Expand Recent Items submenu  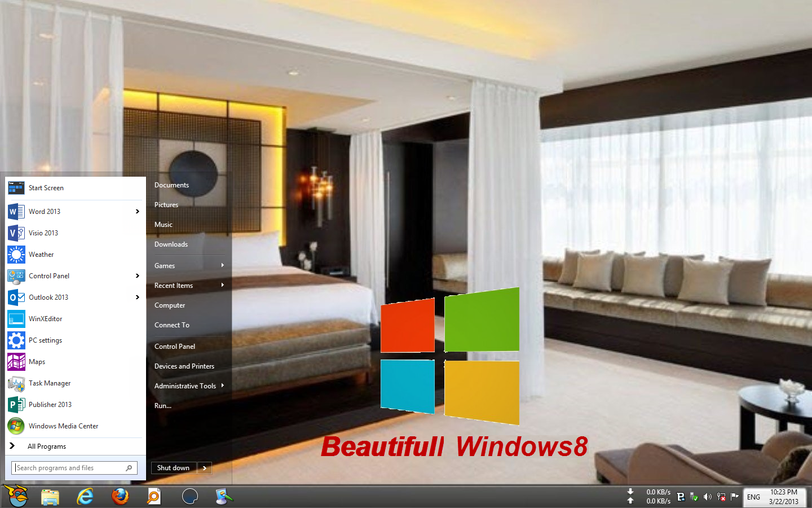coord(223,285)
